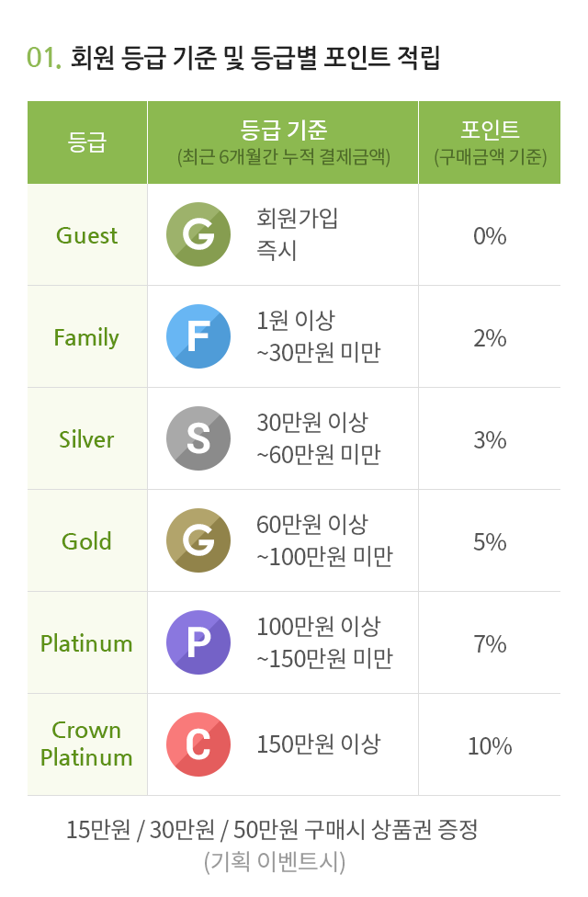Select the Gold grade label

86,541
